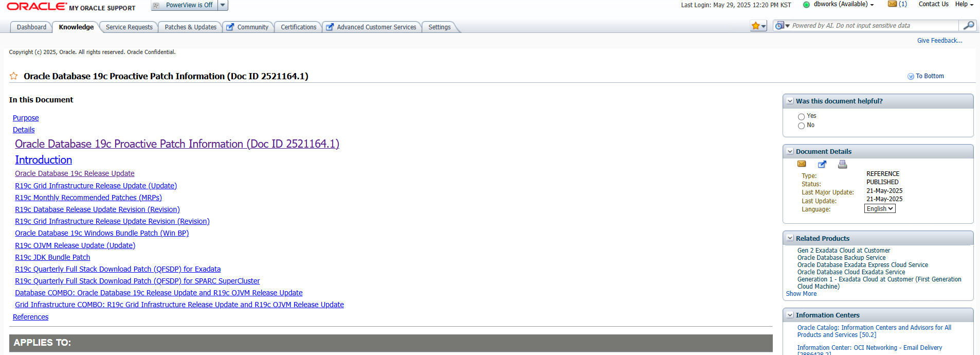This screenshot has height=355, width=980.
Task: Open Database COMBO Release Update link
Action: point(159,293)
